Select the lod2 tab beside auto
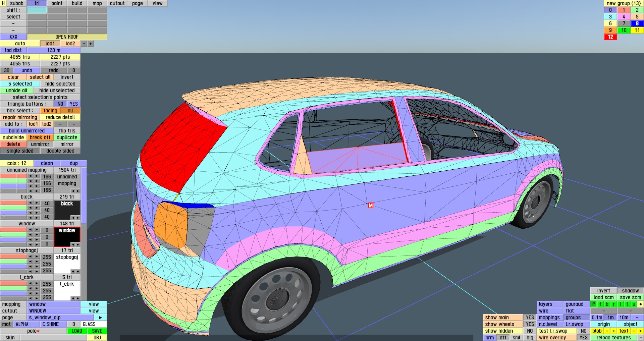 [70, 44]
